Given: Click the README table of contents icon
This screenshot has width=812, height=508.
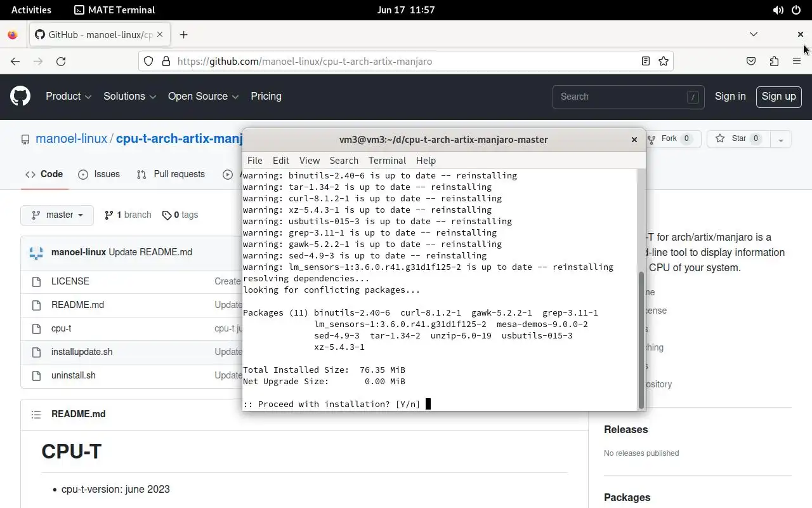Looking at the screenshot, I should click(36, 414).
